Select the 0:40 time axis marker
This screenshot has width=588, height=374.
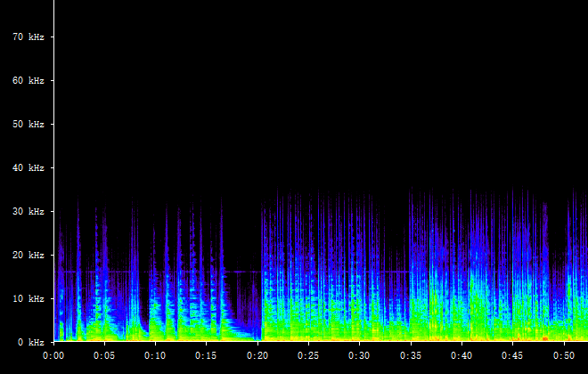[461, 355]
